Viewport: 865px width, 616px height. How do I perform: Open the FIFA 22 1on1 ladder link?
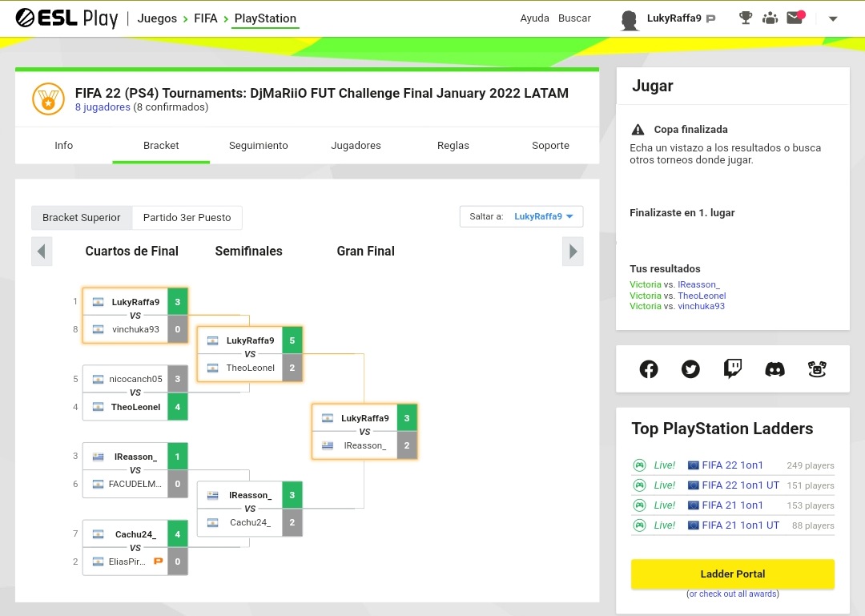coord(732,465)
